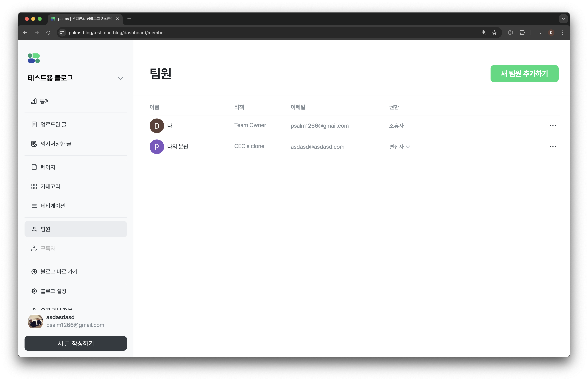Image resolution: width=588 pixels, height=381 pixels.
Task: Click the browser address bar URL
Action: 117,33
